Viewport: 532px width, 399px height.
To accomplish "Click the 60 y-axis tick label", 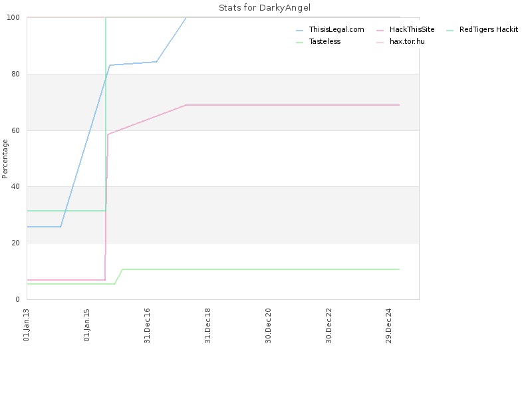I will coord(15,130).
